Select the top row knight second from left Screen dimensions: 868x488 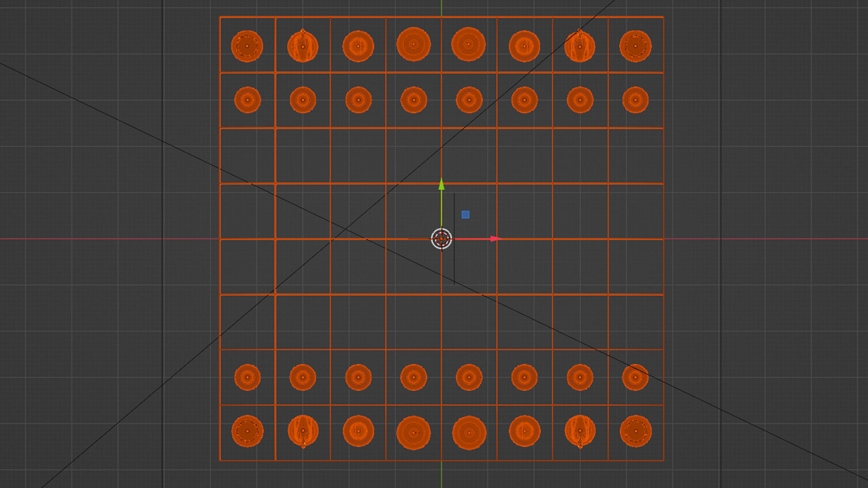303,46
